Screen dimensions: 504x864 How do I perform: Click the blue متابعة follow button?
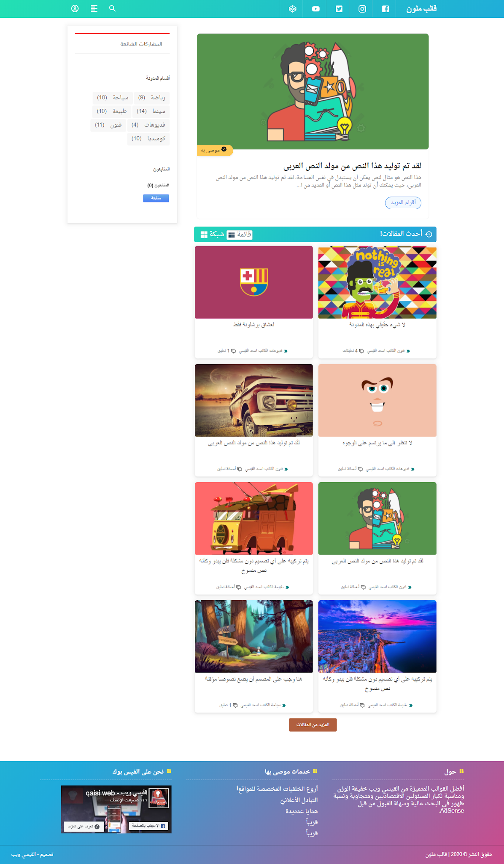coord(156,198)
